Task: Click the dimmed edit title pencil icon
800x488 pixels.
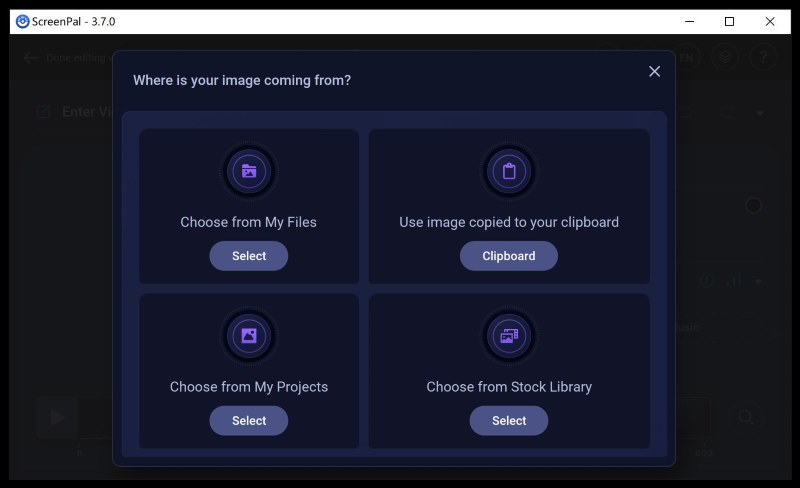Action: 44,111
